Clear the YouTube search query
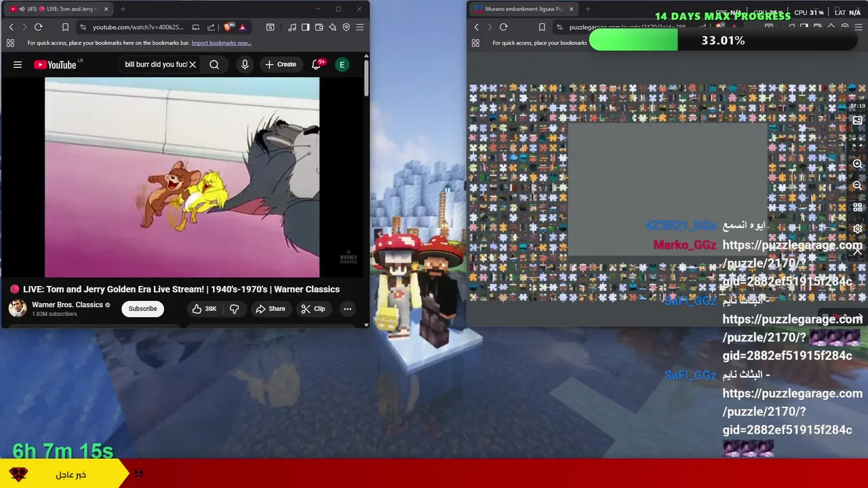Image resolution: width=868 pixels, height=488 pixels. 193,64
